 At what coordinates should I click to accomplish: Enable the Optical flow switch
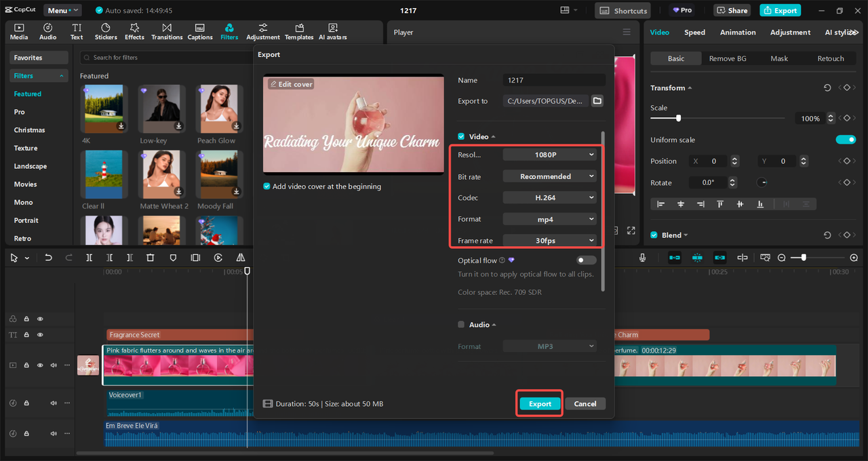pyautogui.click(x=586, y=260)
